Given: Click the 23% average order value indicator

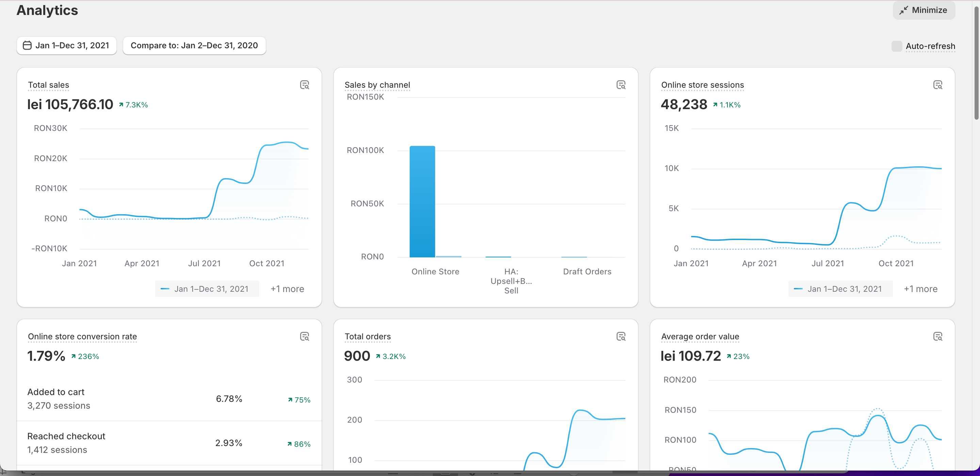Looking at the screenshot, I should tap(738, 357).
